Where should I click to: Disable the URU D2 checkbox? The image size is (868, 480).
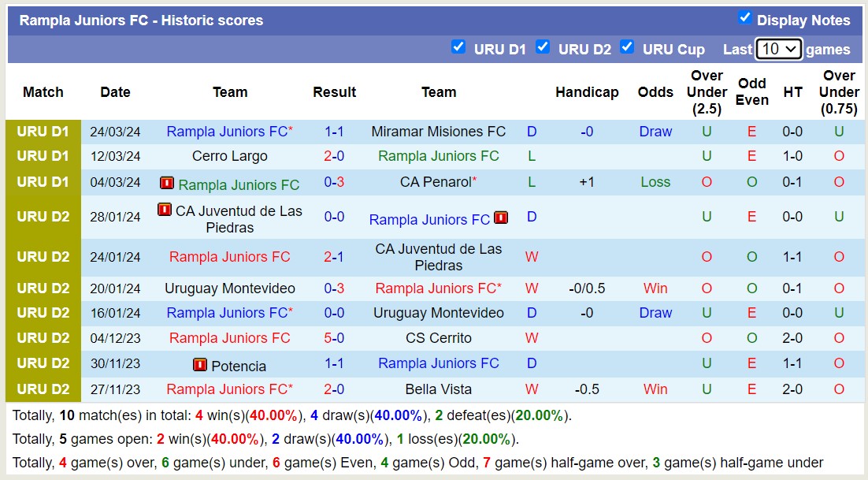click(543, 47)
